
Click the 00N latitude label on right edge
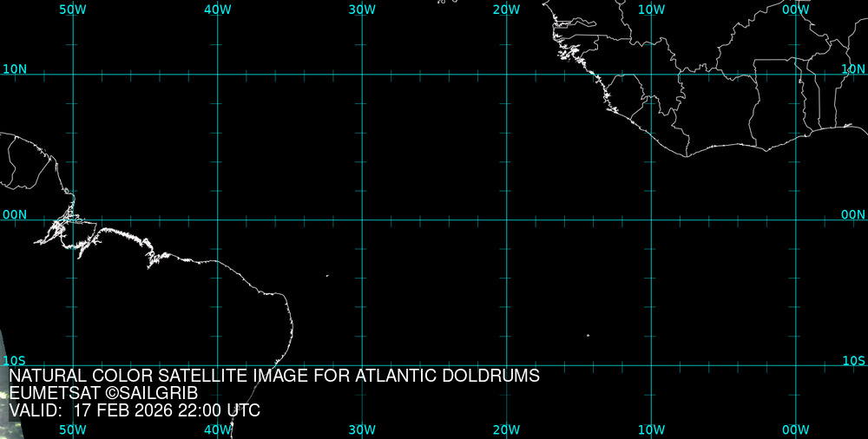click(x=854, y=214)
